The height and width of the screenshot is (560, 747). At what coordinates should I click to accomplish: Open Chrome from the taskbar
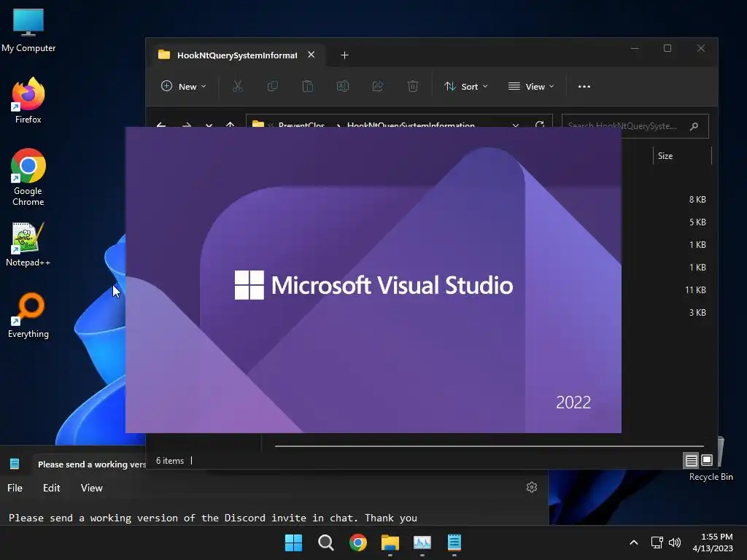click(x=357, y=542)
